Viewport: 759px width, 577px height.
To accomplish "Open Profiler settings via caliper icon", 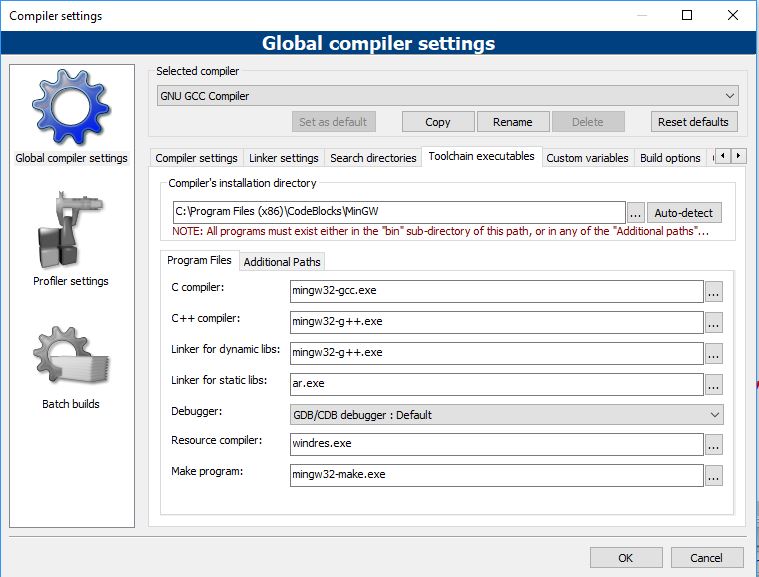I will pos(70,233).
